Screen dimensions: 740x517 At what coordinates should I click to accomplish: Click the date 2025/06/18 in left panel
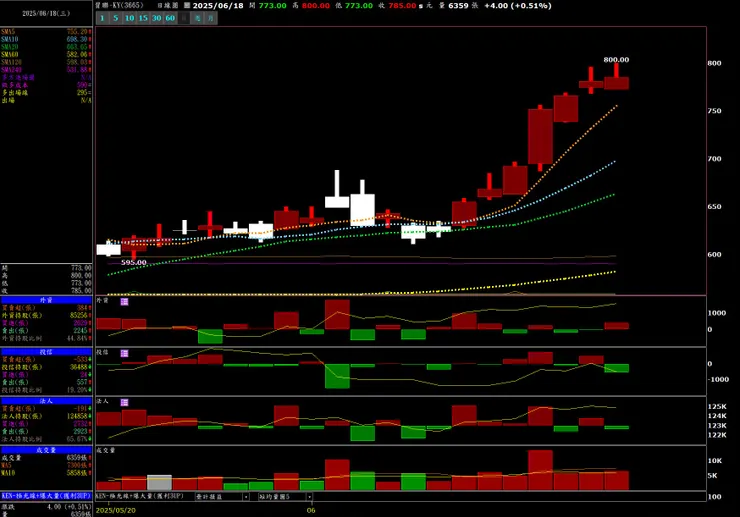pyautogui.click(x=46, y=13)
